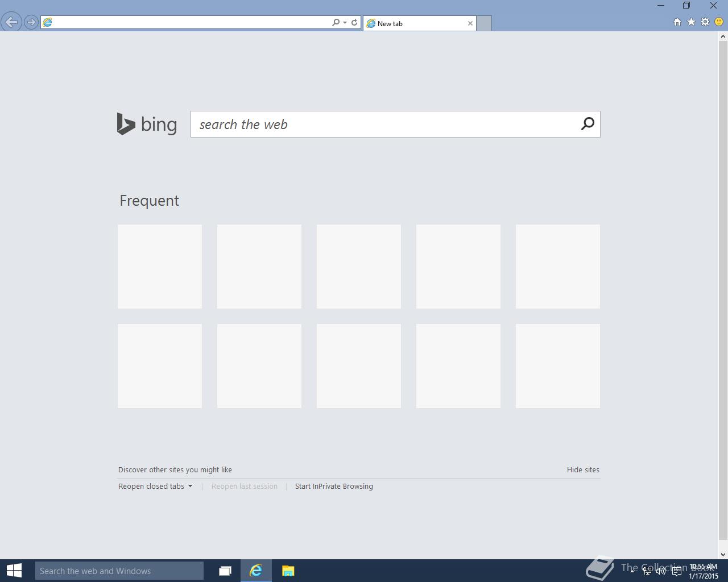
Task: Open the Tools gear menu
Action: (705, 22)
